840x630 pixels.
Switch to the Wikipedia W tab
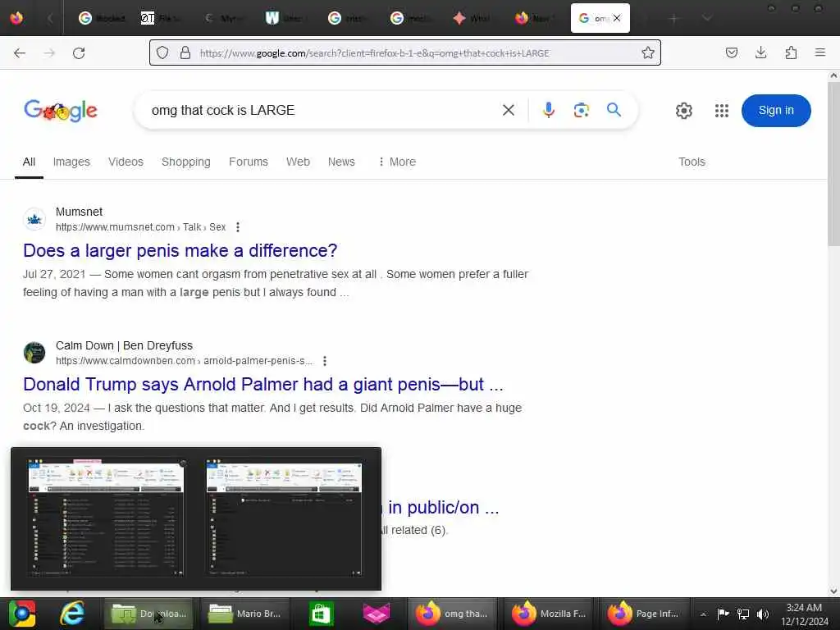[x=284, y=18]
